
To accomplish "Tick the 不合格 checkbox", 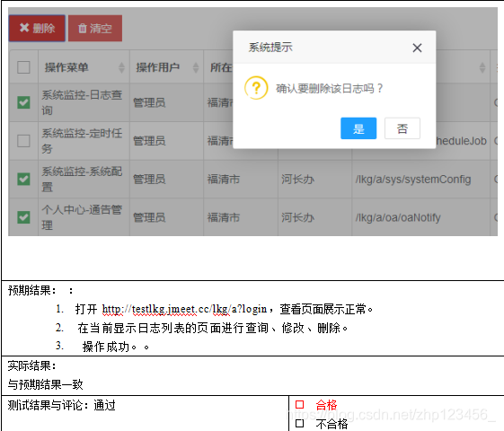I will [x=299, y=423].
